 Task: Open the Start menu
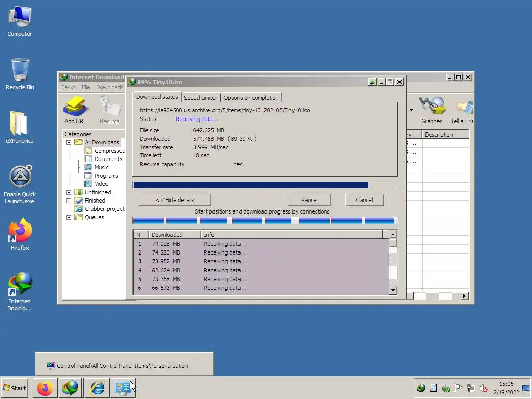14,388
